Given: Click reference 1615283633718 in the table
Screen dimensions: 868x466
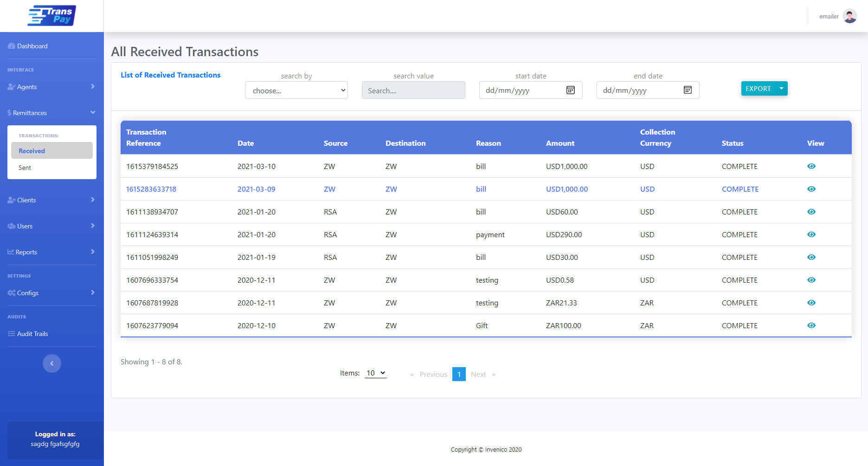Looking at the screenshot, I should (x=151, y=189).
